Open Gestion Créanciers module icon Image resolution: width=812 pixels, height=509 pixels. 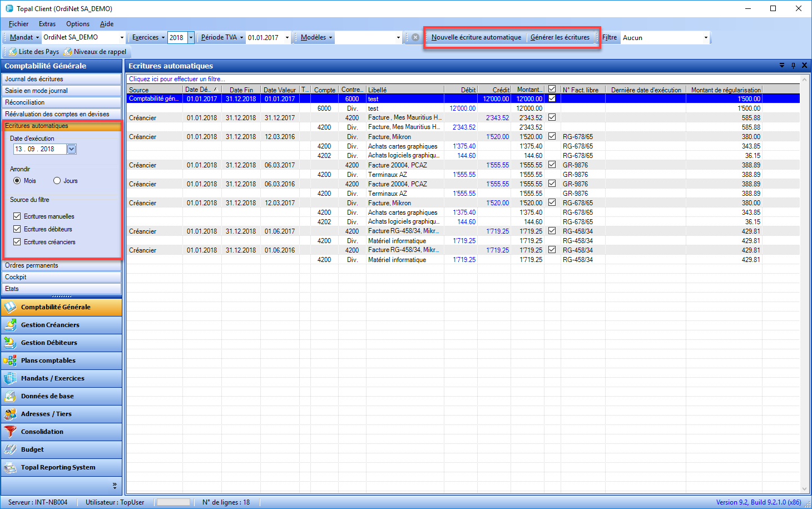coord(10,325)
